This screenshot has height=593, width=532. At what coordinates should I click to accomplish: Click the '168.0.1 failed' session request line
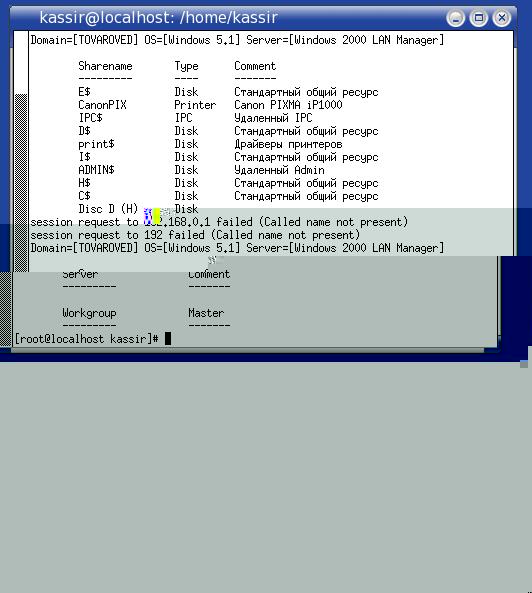pos(219,222)
